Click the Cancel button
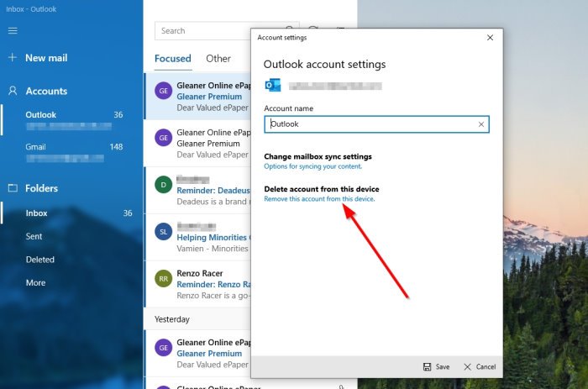The image size is (588, 389). point(480,367)
